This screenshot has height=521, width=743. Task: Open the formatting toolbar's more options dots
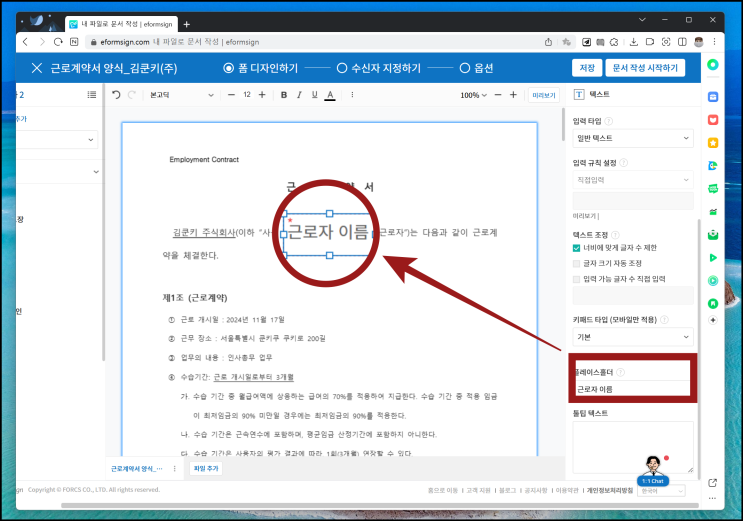tap(352, 95)
